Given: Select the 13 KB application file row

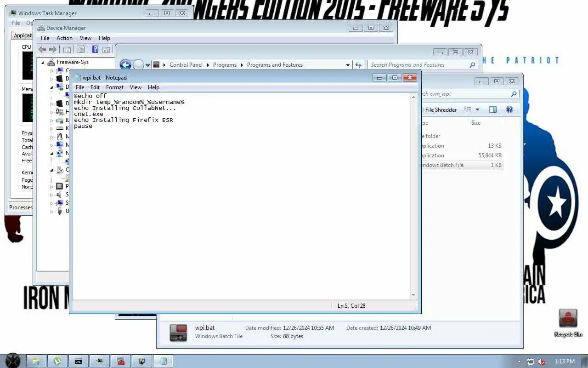Looking at the screenshot, I should [x=462, y=146].
